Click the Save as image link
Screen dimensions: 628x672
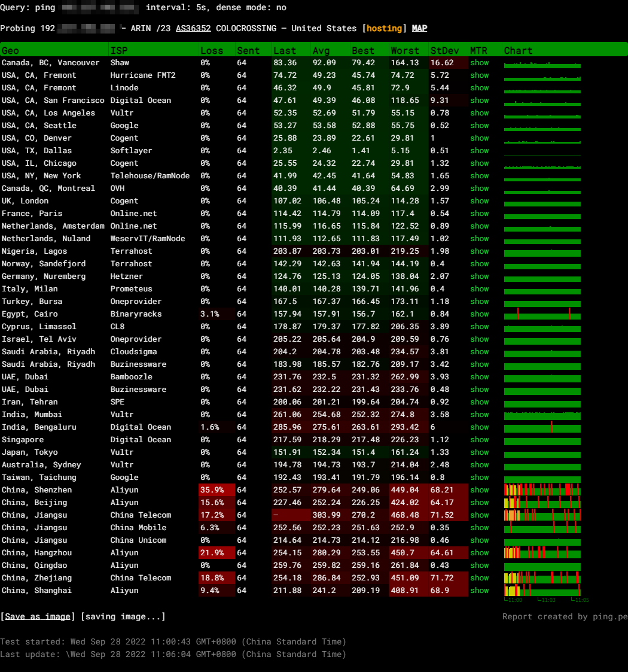tap(38, 616)
